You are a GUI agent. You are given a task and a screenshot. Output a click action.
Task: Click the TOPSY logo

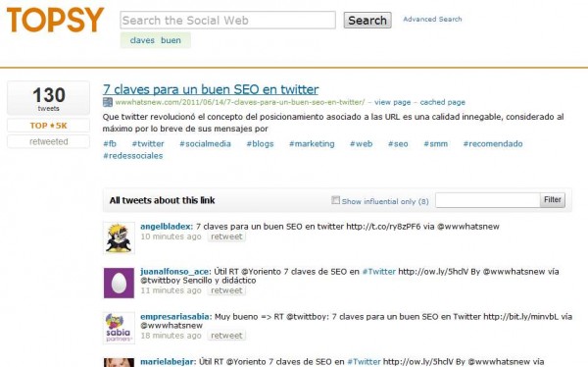55,20
